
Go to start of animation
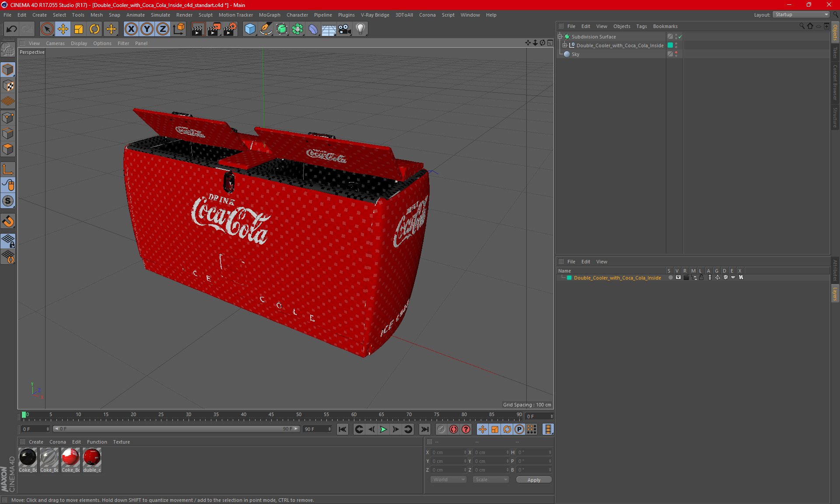pos(343,429)
